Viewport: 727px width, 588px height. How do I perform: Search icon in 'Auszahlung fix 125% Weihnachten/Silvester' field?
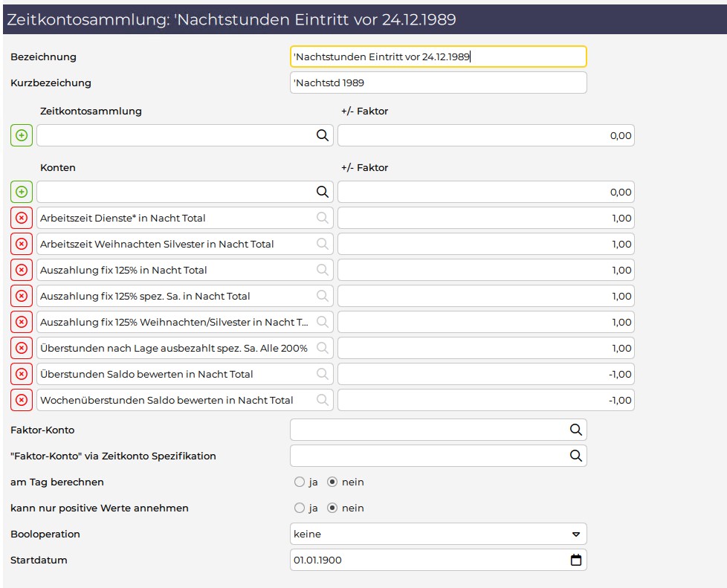tap(322, 322)
